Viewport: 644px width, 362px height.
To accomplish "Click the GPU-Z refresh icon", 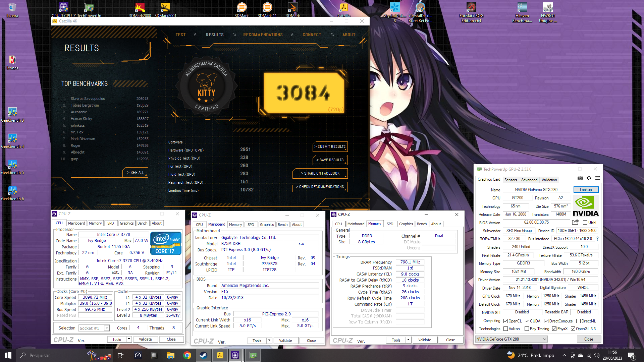I will pos(589,178).
